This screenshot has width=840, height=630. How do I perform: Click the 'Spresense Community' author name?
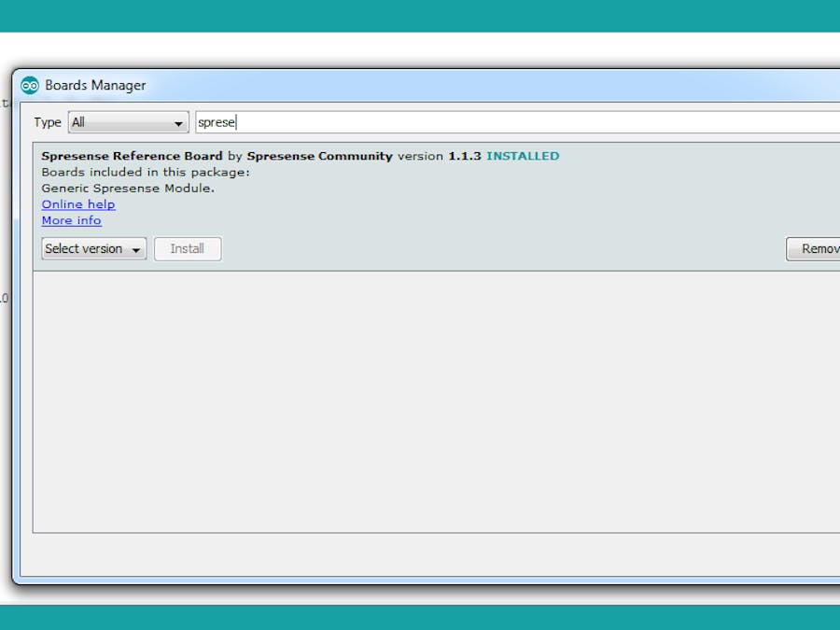coord(319,156)
